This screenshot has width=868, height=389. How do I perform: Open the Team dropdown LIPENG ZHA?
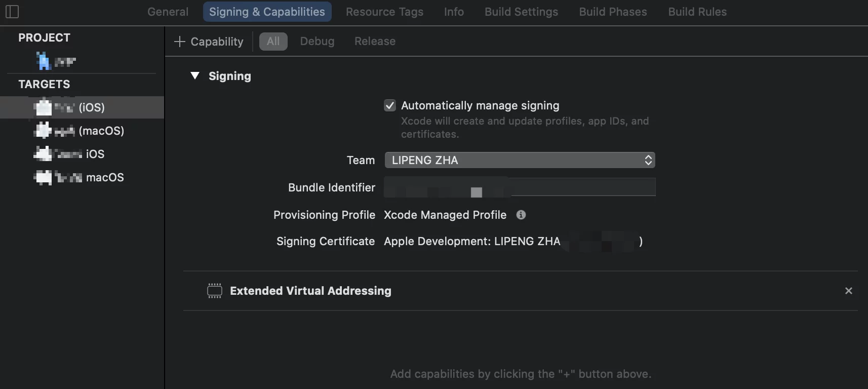[x=520, y=160]
